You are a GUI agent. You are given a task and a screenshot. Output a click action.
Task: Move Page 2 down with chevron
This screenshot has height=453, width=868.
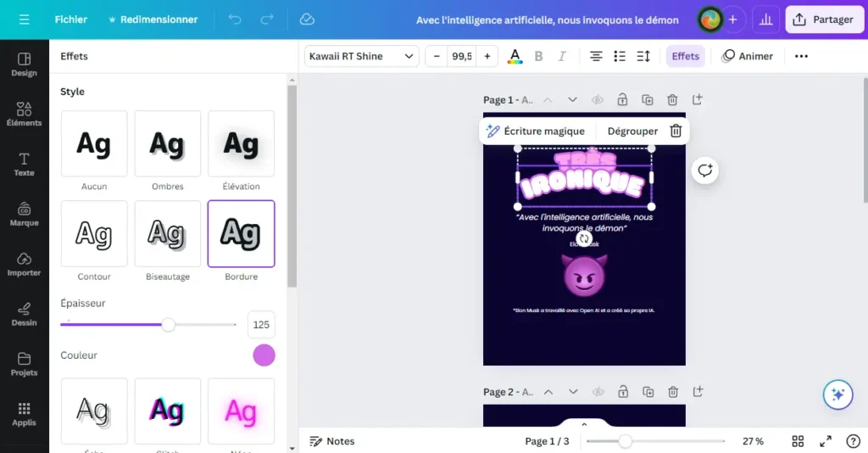tap(573, 392)
